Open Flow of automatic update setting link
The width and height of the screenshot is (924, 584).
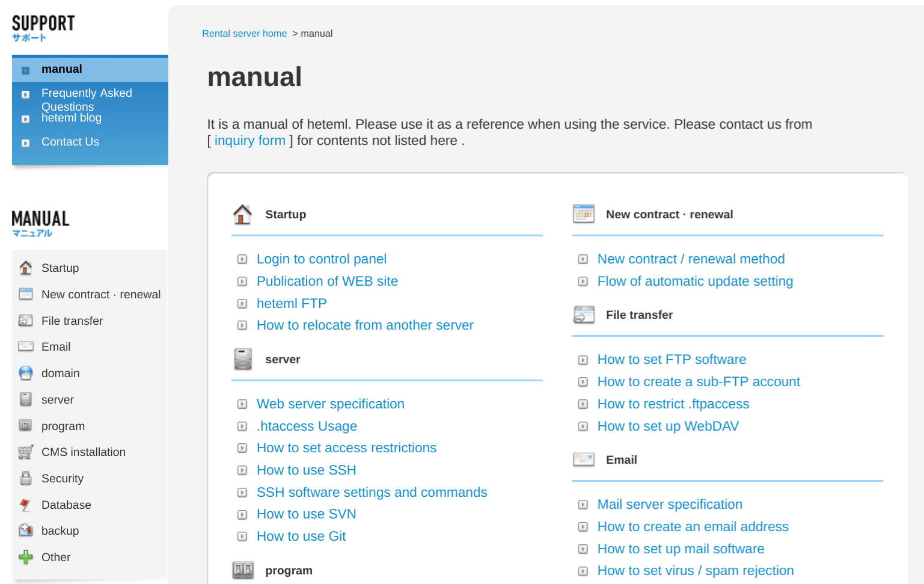click(695, 281)
